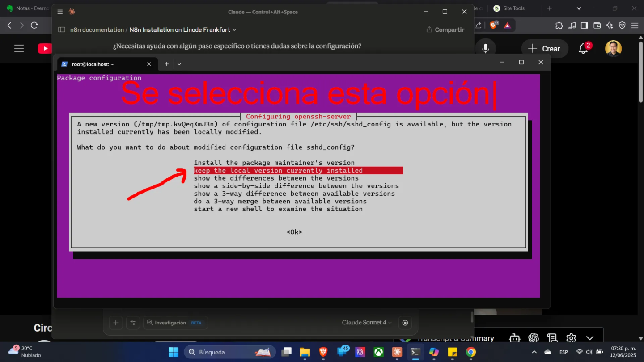
Task: Open YouTube notifications bell
Action: tap(584, 48)
